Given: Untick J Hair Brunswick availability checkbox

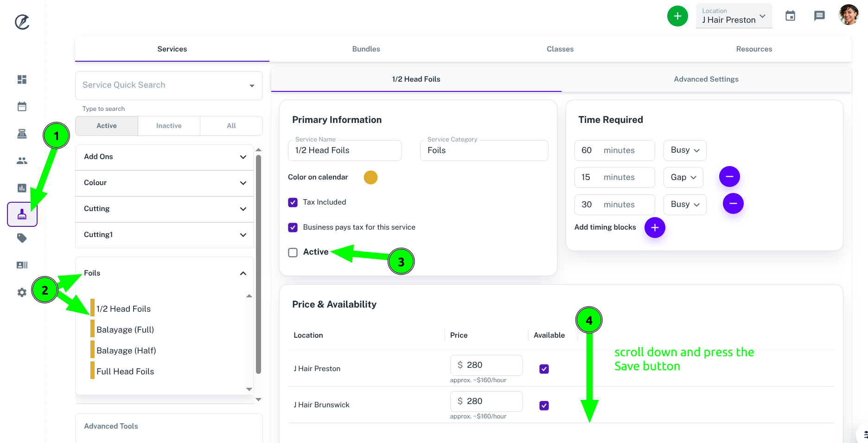Looking at the screenshot, I should tap(544, 405).
